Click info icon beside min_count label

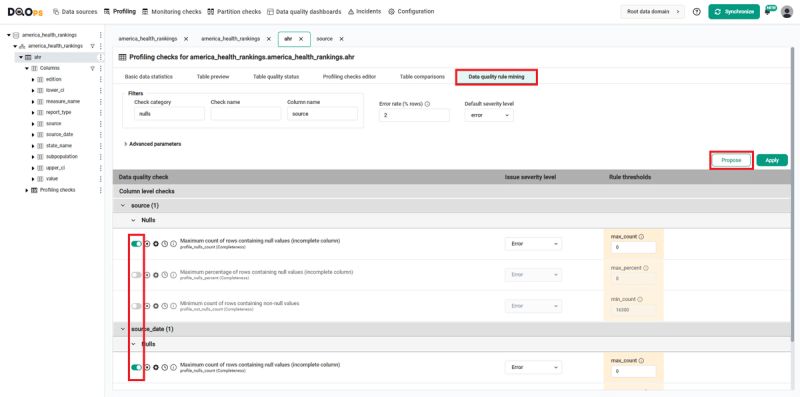pyautogui.click(x=640, y=299)
